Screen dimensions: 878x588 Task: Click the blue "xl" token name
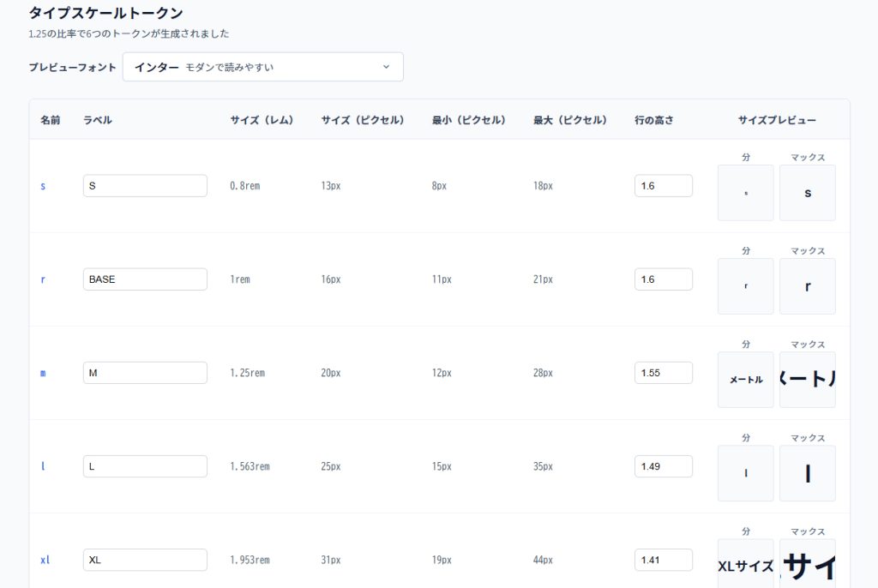pyautogui.click(x=45, y=560)
